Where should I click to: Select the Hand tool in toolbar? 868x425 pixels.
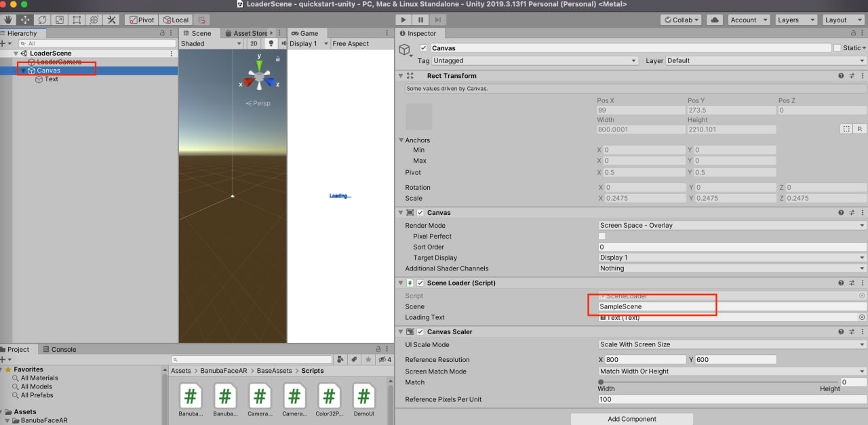click(8, 20)
